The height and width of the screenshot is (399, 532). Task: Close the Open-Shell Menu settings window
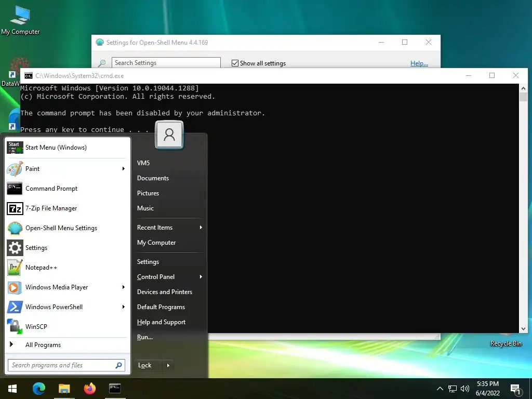click(429, 42)
